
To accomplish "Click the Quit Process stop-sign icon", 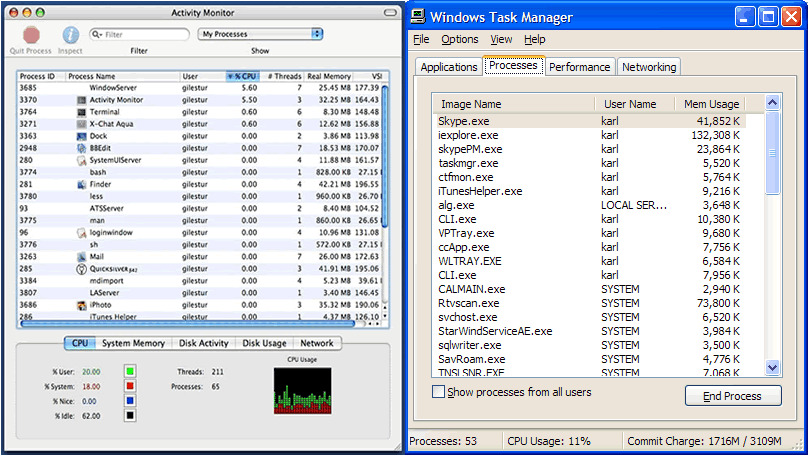I will [31, 35].
